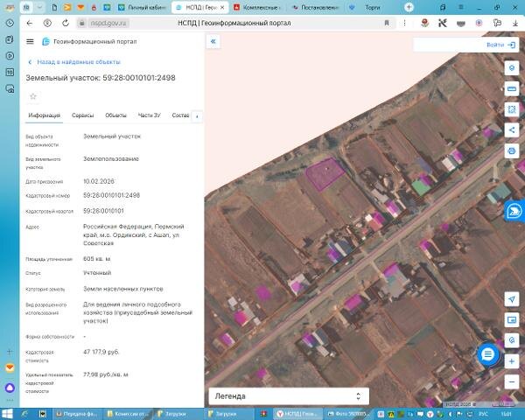525x420 pixels.
Task: Click cadastral quarter value 59:28:0010101
Action: 103,211
